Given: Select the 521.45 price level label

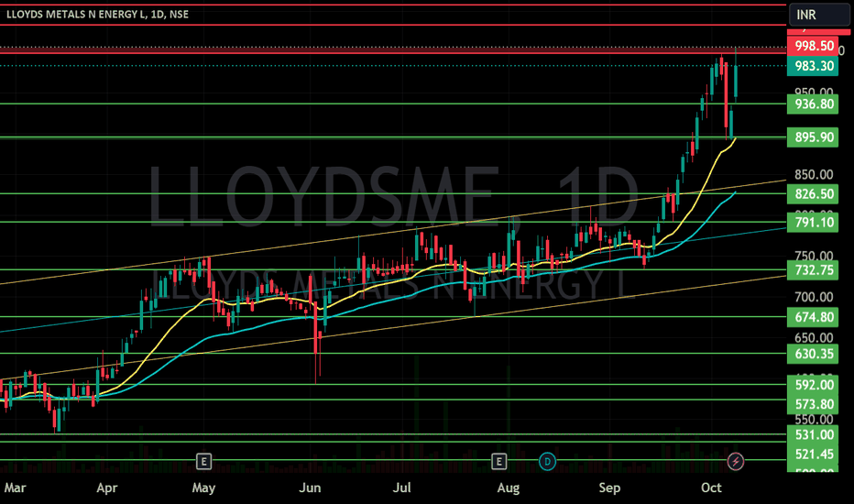Looking at the screenshot, I should pyautogui.click(x=813, y=454).
